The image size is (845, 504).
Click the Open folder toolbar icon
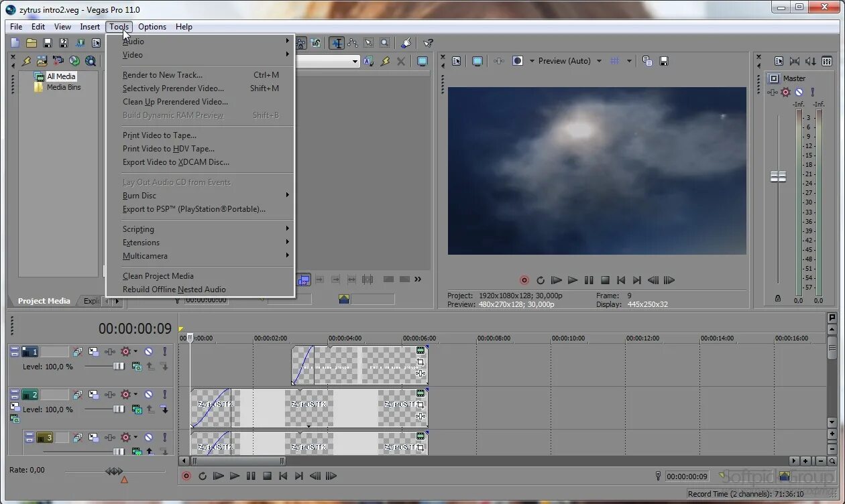(31, 43)
